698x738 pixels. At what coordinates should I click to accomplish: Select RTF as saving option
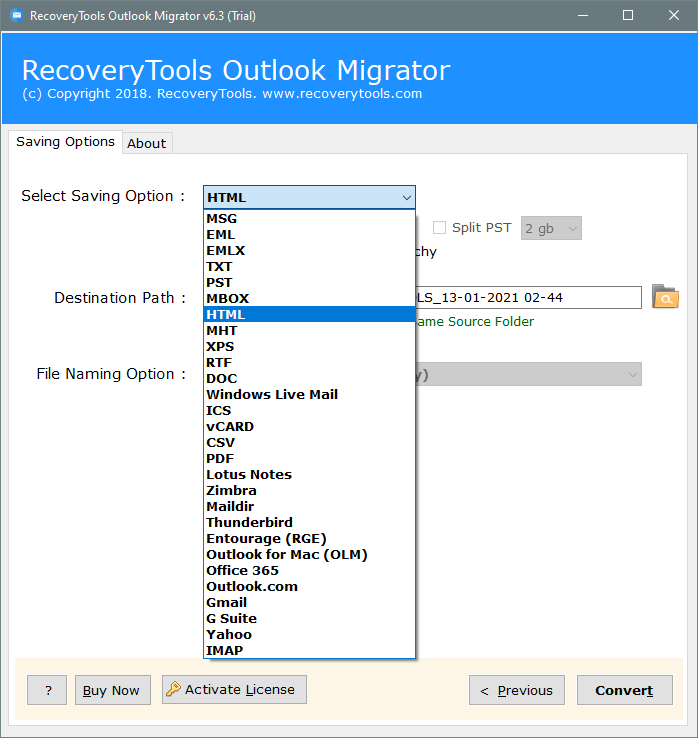click(309, 362)
